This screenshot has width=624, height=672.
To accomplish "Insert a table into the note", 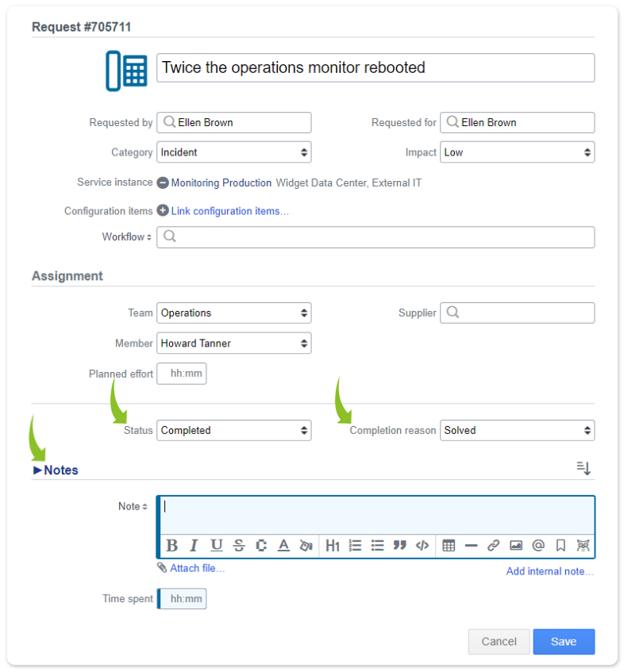I will tap(449, 546).
